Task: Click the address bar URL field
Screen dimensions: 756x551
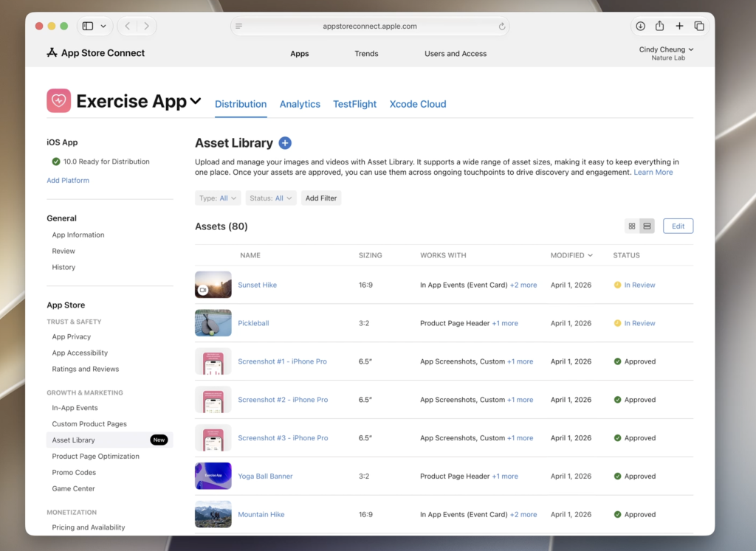Action: [x=370, y=26]
